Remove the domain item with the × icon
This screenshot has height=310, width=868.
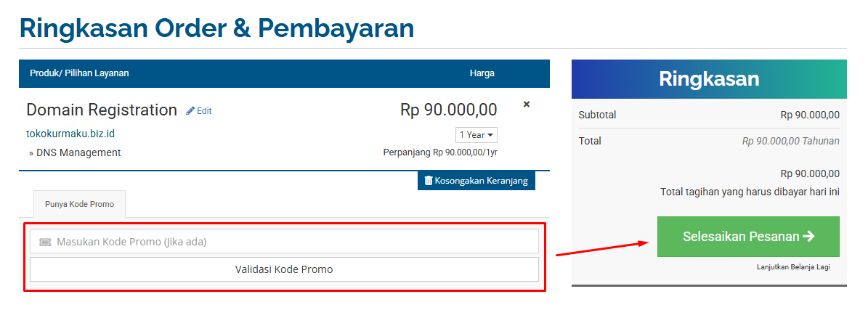click(x=527, y=105)
